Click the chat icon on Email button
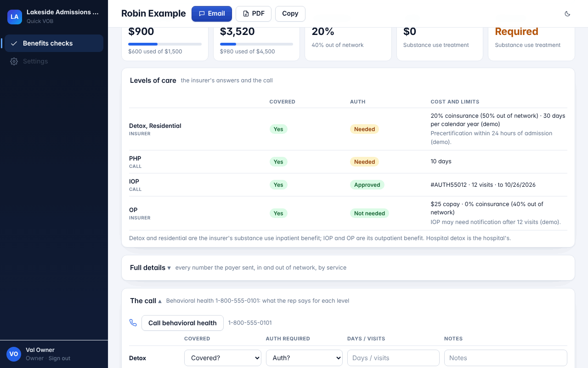 202,14
